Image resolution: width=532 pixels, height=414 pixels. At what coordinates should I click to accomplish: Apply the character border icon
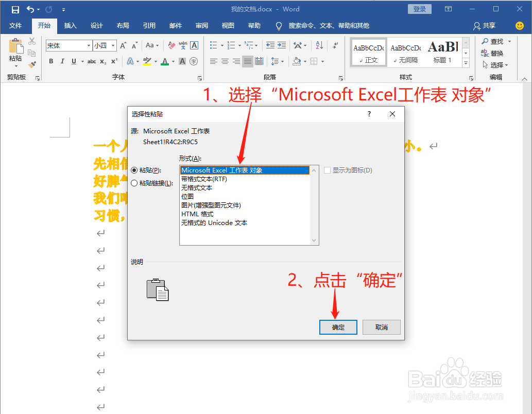tap(194, 45)
